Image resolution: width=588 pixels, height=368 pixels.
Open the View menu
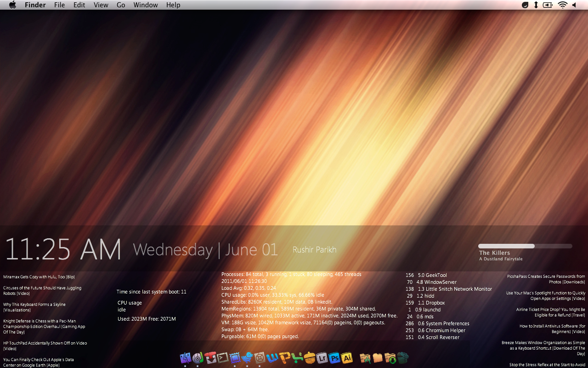click(101, 5)
